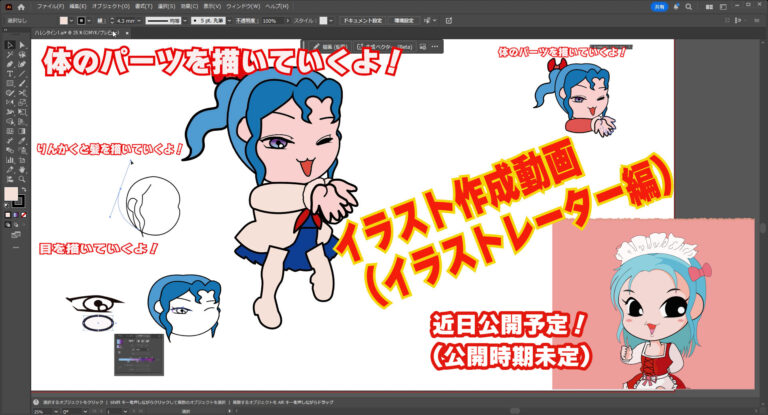Select the Type tool
The height and width of the screenshot is (415, 768).
9,73
